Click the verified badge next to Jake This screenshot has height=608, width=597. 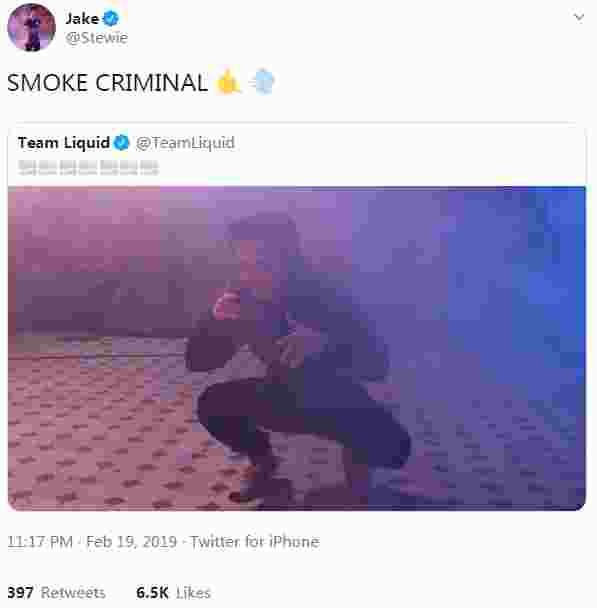[x=111, y=18]
